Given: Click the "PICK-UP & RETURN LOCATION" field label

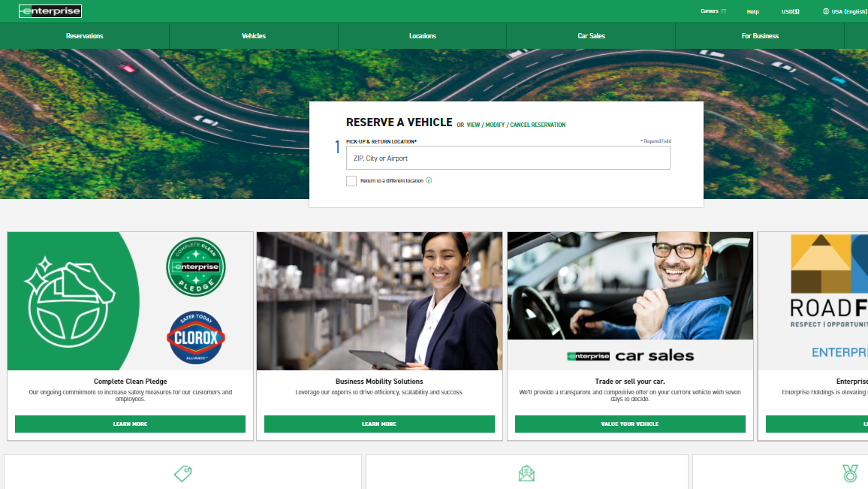Looking at the screenshot, I should [381, 141].
